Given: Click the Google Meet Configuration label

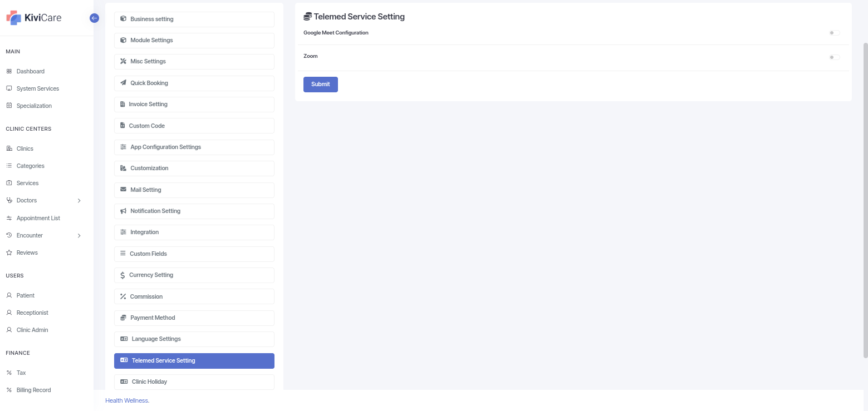Looking at the screenshot, I should coord(336,33).
